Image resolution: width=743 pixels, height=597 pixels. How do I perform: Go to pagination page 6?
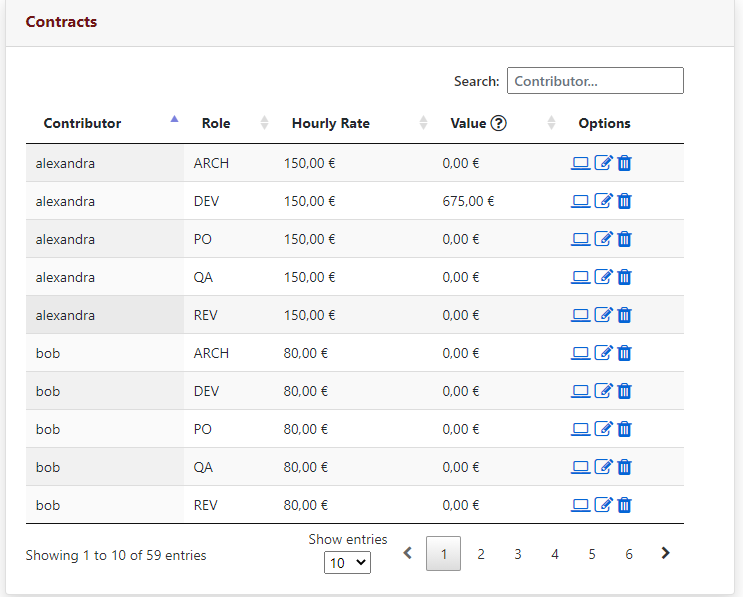pyautogui.click(x=629, y=553)
